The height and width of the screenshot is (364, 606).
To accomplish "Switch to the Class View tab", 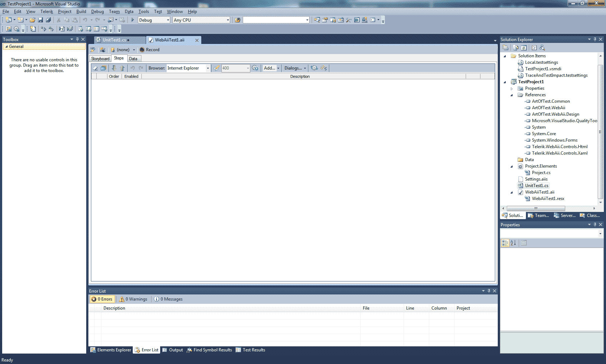I will pos(590,216).
